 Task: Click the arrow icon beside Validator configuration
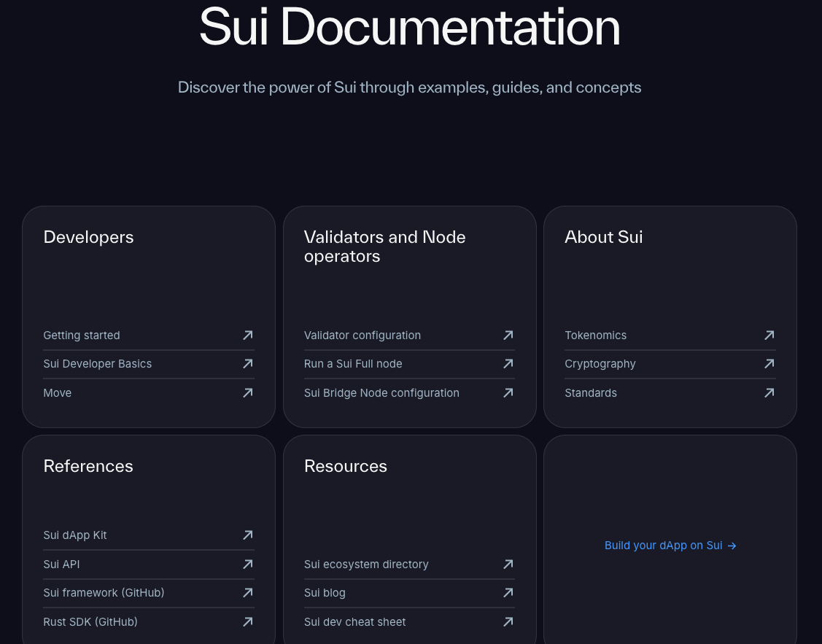click(x=508, y=335)
